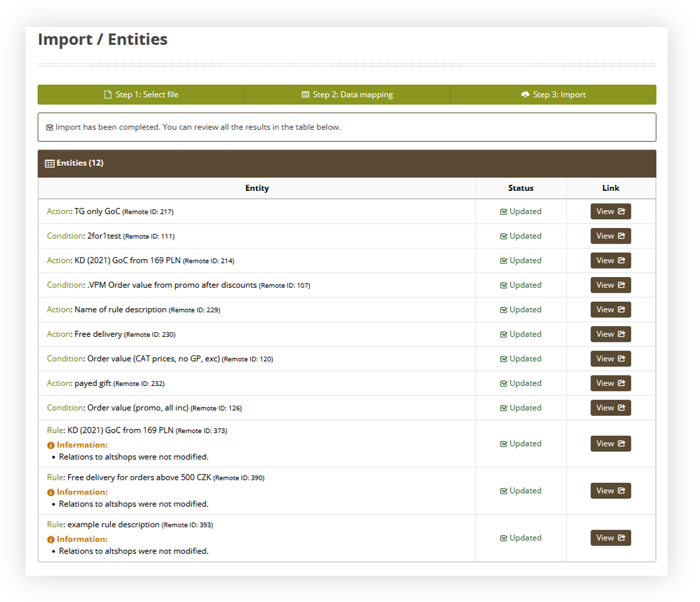Click the cloud upload icon in Step 3

tap(525, 95)
